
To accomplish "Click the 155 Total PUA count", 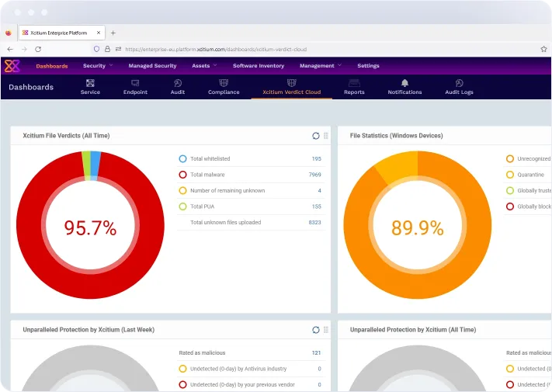I will pyautogui.click(x=317, y=206).
